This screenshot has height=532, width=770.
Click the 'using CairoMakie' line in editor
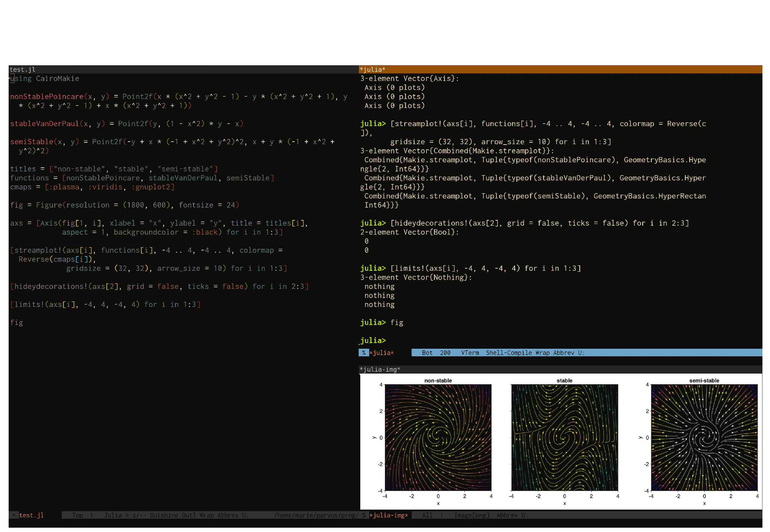click(x=44, y=79)
